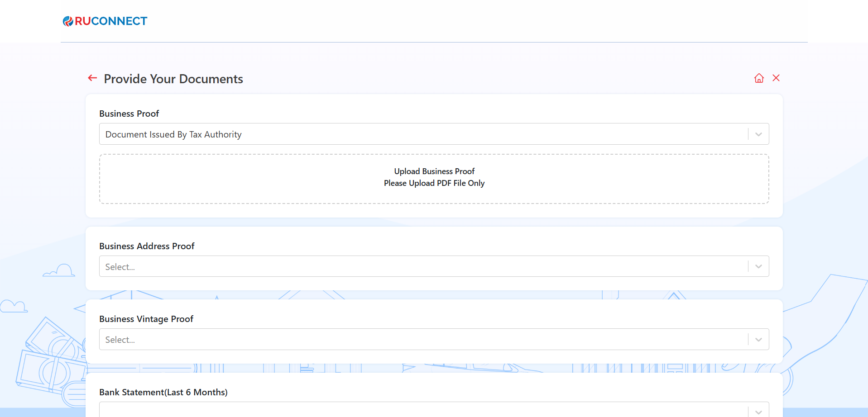868x417 pixels.
Task: Click the Please Upload PDF File Only text
Action: (434, 183)
